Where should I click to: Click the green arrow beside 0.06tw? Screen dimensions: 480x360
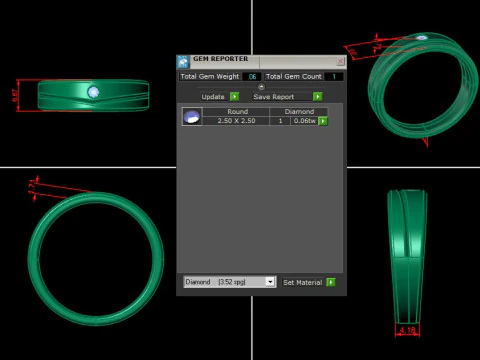[323, 121]
